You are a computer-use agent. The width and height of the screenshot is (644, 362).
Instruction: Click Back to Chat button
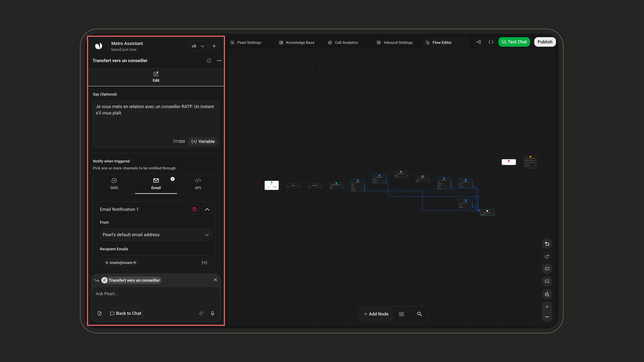pyautogui.click(x=126, y=313)
